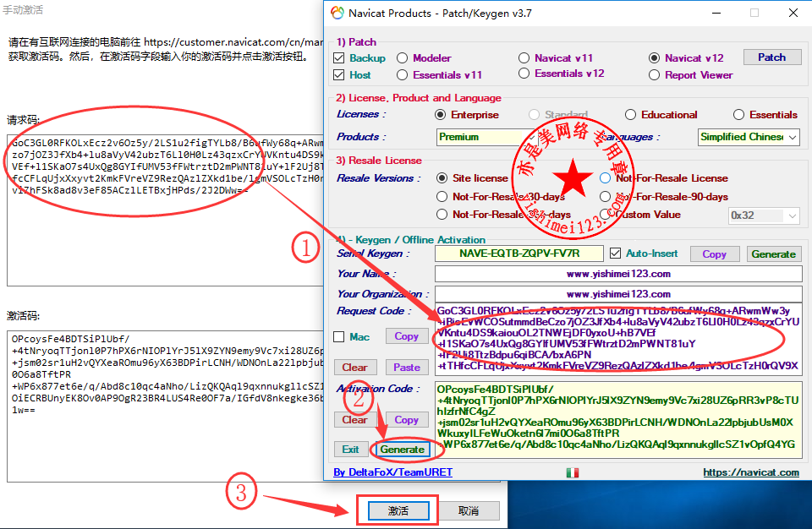Image resolution: width=812 pixels, height=529 pixels.
Task: Click Paste button for Request Code
Action: pyautogui.click(x=406, y=368)
